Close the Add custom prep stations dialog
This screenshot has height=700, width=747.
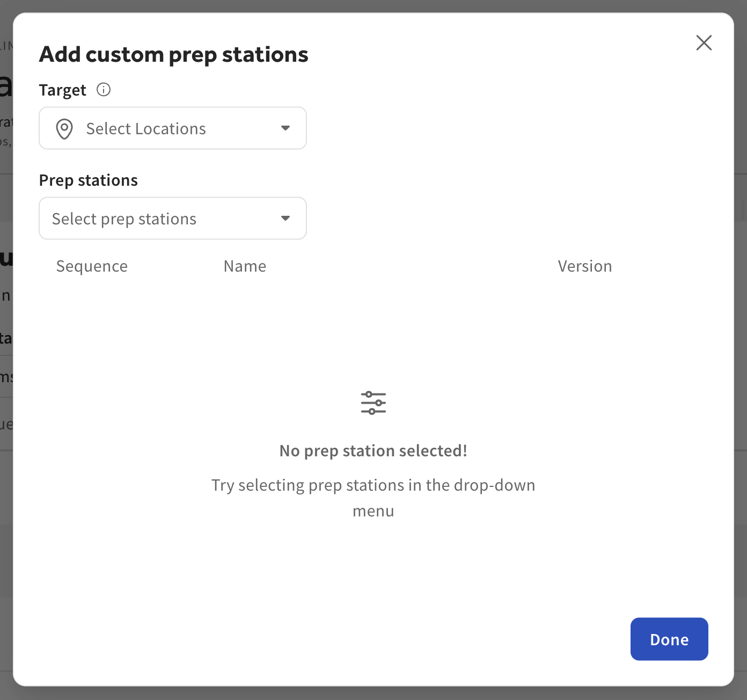[x=704, y=42]
